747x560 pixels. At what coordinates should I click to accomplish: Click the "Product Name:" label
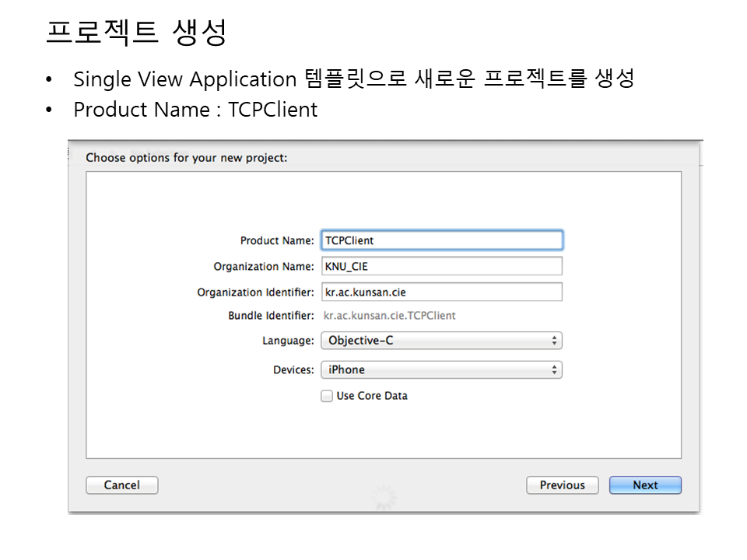click(x=277, y=241)
